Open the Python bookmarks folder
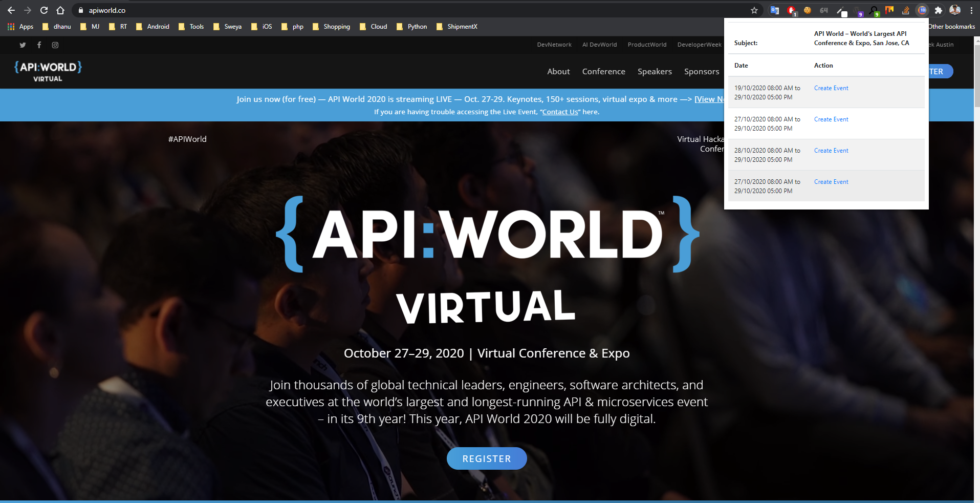Viewport: 980px width, 503px height. pos(412,27)
